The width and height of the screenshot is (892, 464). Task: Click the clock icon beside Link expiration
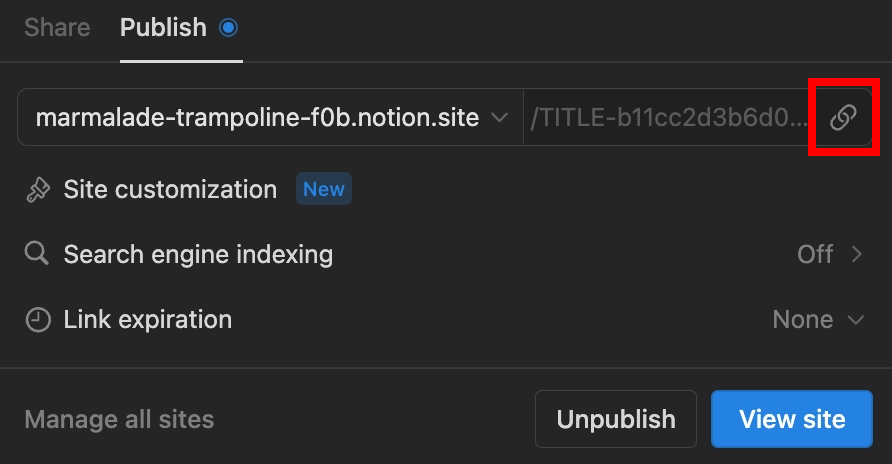(x=37, y=320)
